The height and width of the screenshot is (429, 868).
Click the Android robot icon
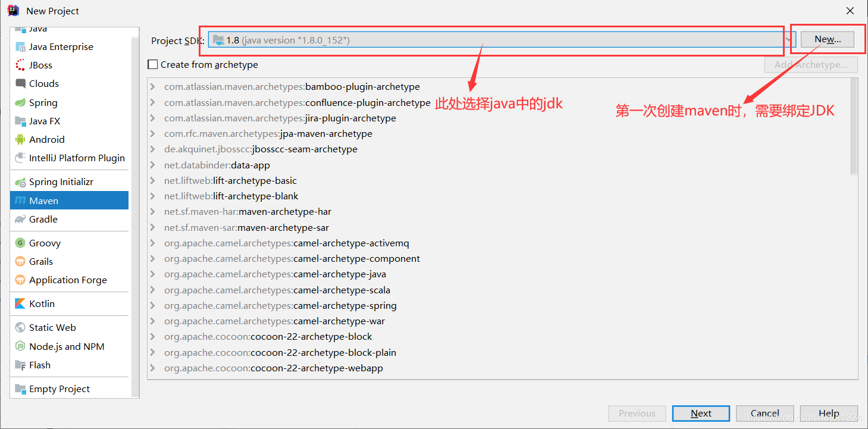point(20,139)
